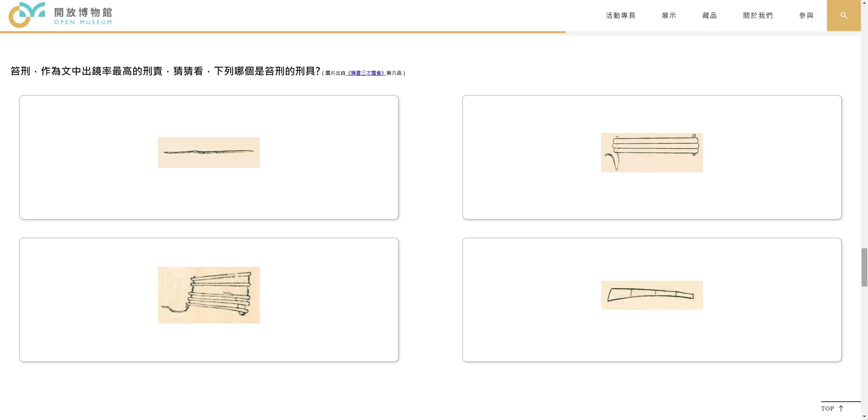Screen dimensions: 868x420
Task: Open the 展示 menu item
Action: (669, 16)
